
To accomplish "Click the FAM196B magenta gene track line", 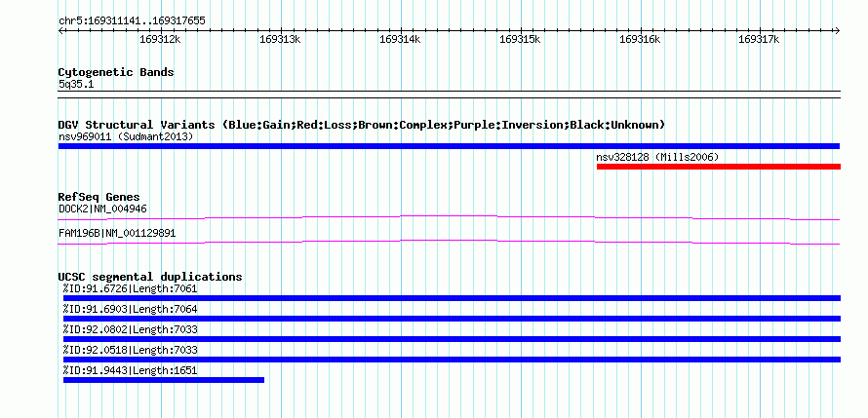I will pyautogui.click(x=449, y=243).
